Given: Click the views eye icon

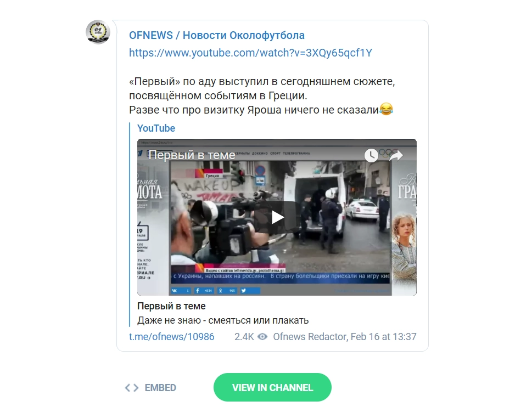Looking at the screenshot, I should 262,337.
